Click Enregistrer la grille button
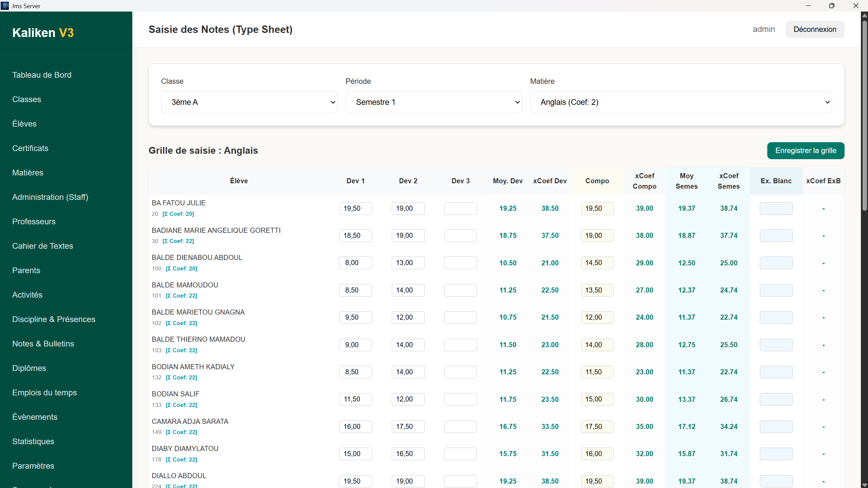The height and width of the screenshot is (488, 868). coord(806,151)
